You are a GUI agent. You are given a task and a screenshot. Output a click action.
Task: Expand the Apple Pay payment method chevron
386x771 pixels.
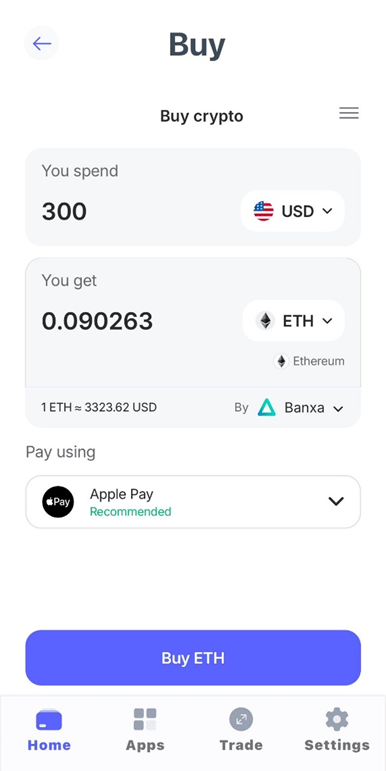[x=336, y=502]
